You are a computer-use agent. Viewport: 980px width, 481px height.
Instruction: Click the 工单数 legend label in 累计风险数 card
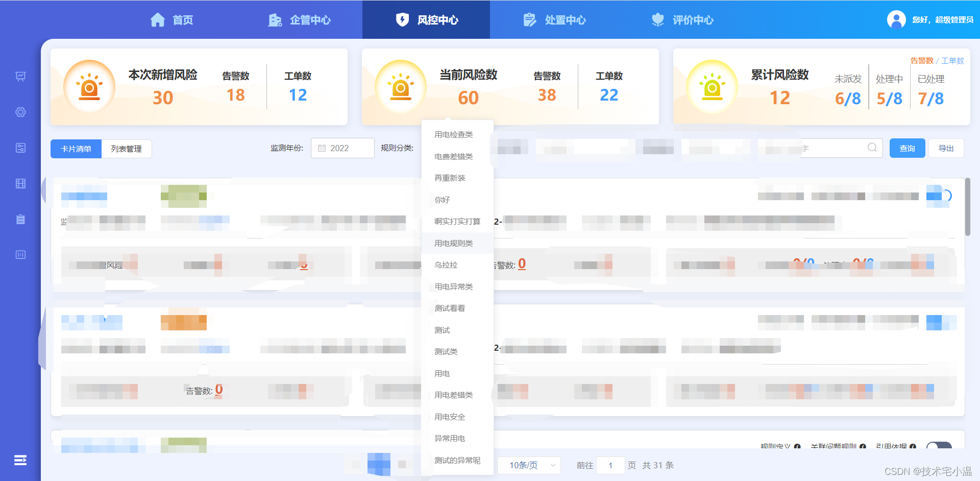[x=952, y=61]
